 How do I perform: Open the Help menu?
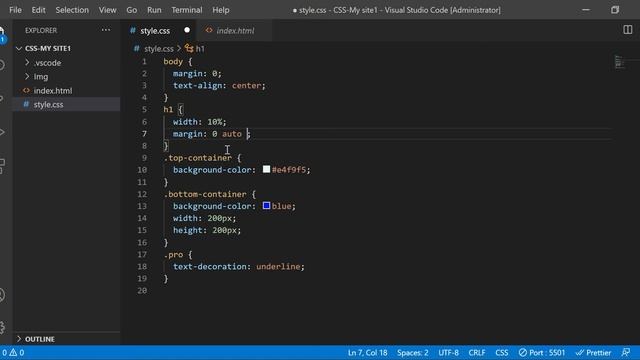point(221,10)
